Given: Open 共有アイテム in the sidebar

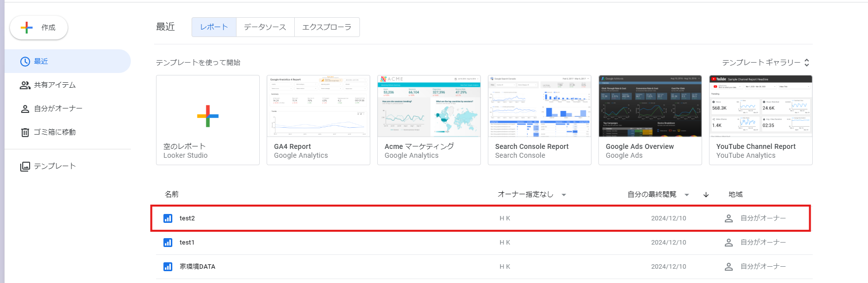Looking at the screenshot, I should pos(68,85).
